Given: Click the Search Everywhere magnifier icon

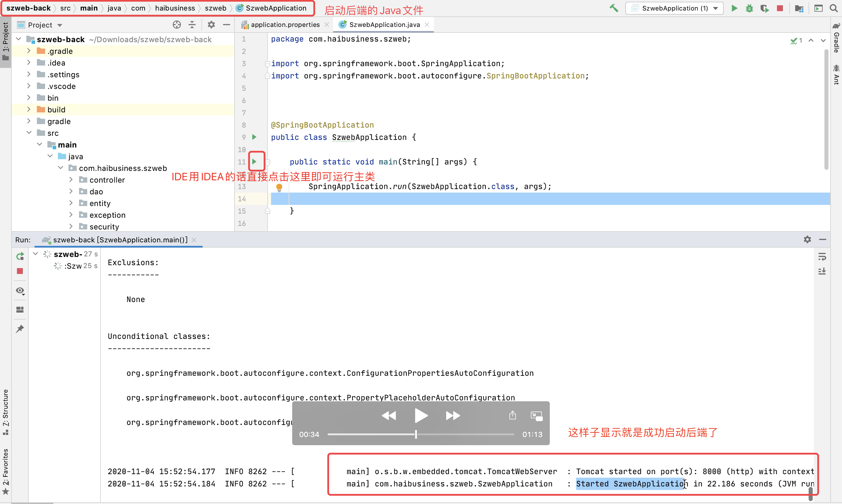Looking at the screenshot, I should (x=834, y=8).
